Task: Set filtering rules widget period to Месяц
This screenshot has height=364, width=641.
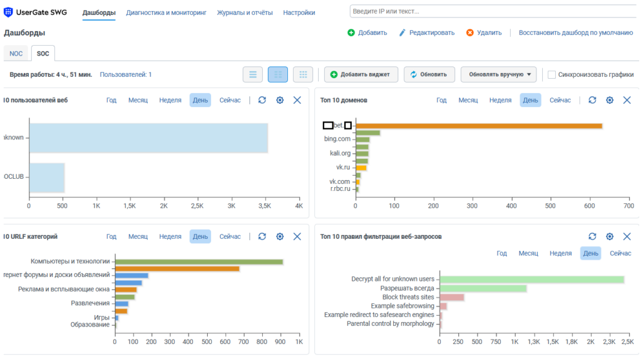Action: 528,253
